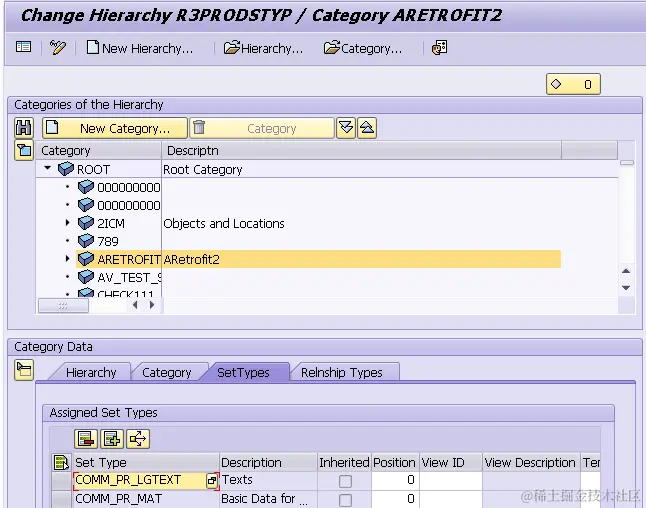Click Position field for COMM_PR_MAT row
646x508 pixels.
tap(395, 499)
